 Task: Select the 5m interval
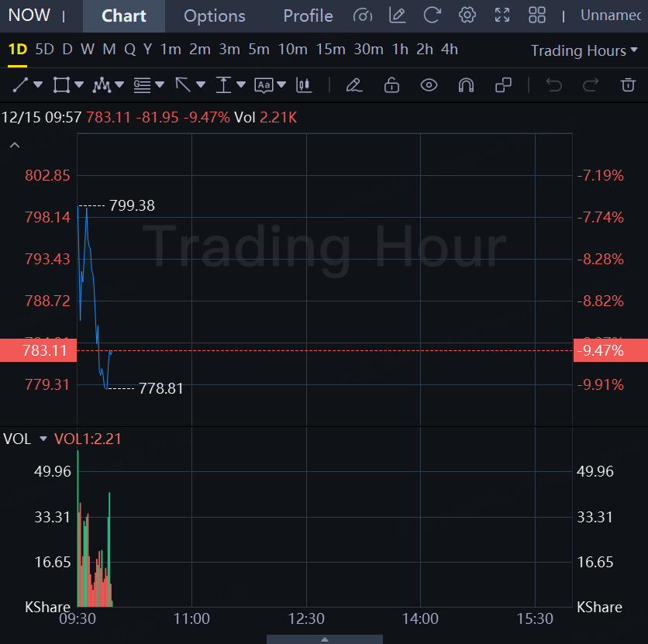point(259,50)
